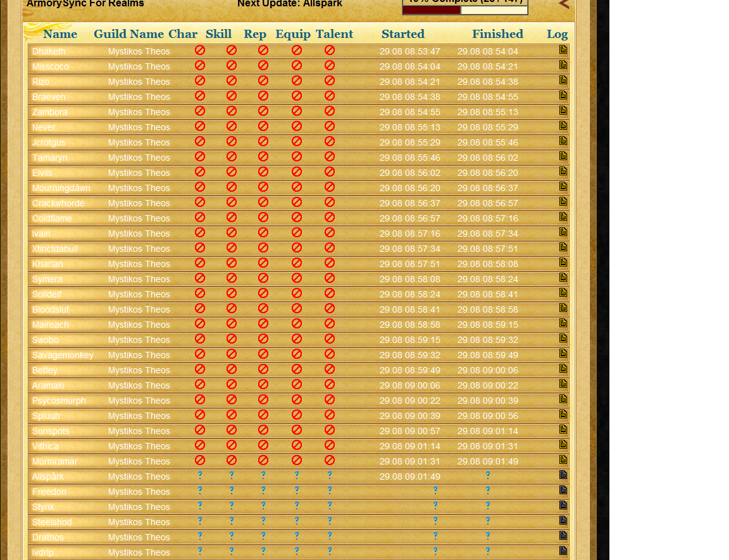
Task: Open the log icon for Dhaketh
Action: tap(563, 50)
